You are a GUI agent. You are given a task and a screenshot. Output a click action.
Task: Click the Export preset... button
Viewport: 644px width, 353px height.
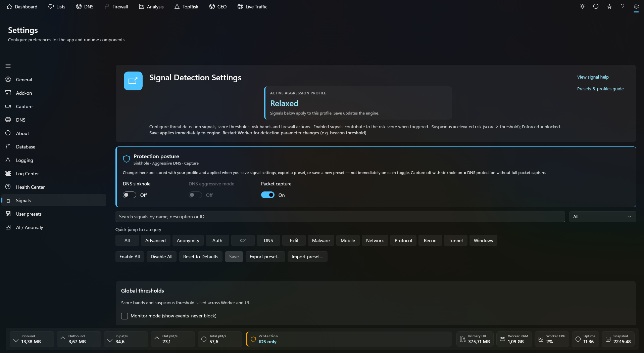tap(265, 257)
